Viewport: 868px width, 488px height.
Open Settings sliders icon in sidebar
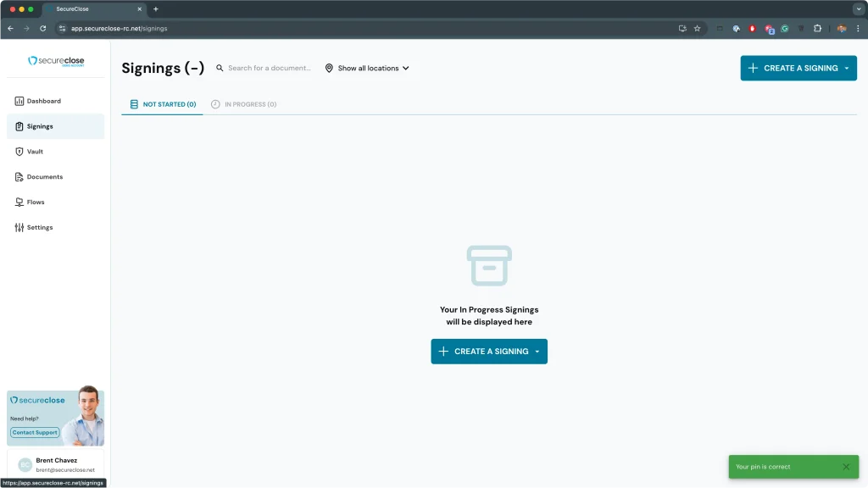[19, 228]
